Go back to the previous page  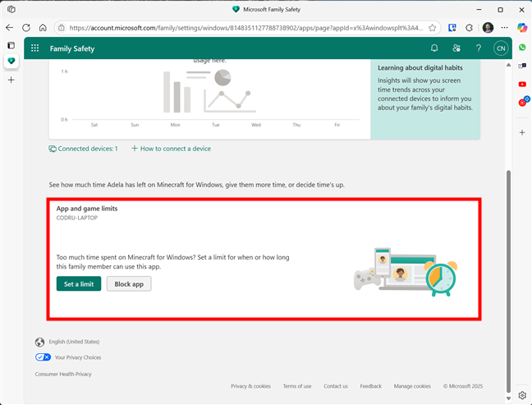10,28
